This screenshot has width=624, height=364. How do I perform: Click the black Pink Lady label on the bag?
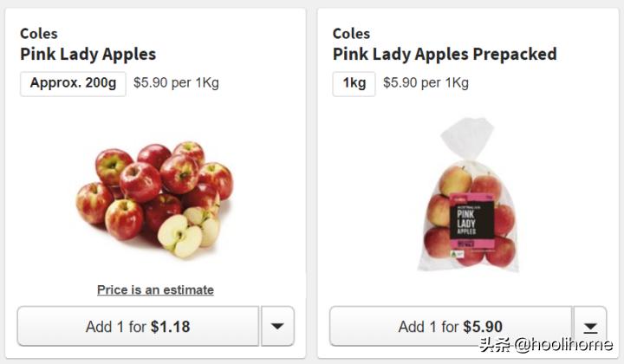coord(468,223)
